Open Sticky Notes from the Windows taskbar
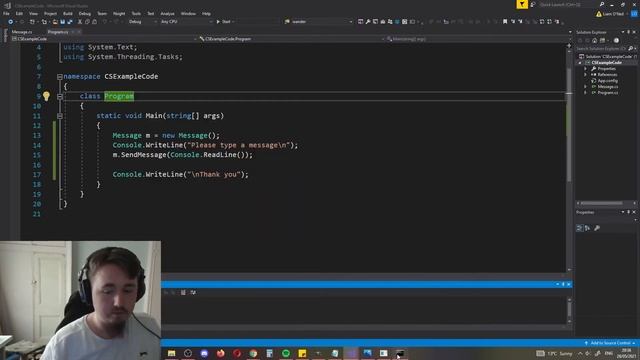The height and width of the screenshot is (360, 640). click(x=302, y=353)
